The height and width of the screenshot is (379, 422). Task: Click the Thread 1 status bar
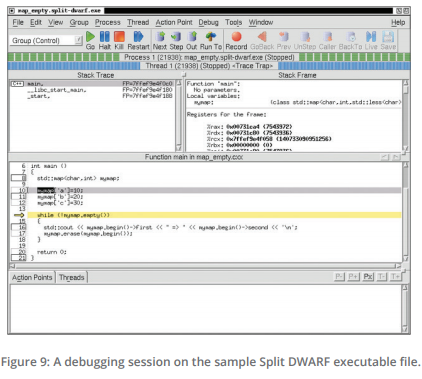(209, 66)
